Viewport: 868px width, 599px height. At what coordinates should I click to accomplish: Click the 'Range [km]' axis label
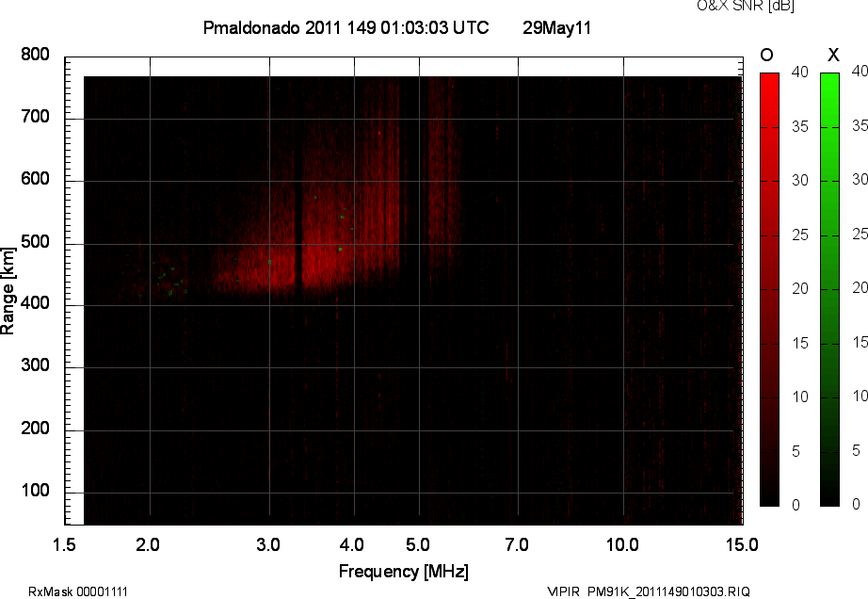pos(8,291)
